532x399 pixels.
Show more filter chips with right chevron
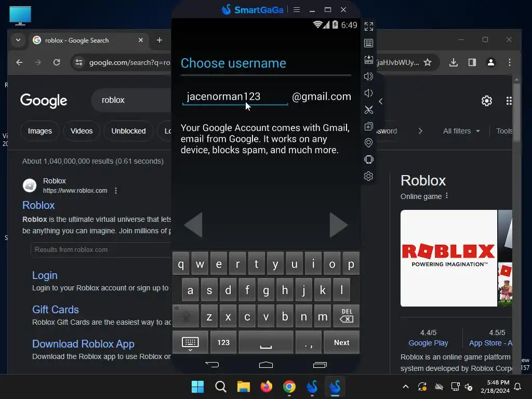420,131
